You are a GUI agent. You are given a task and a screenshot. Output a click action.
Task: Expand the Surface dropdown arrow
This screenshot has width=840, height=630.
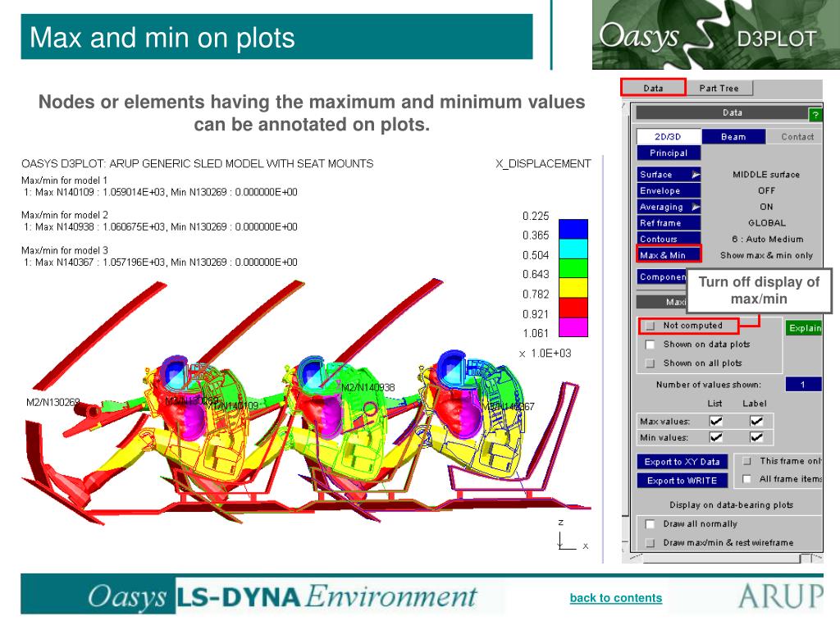[x=696, y=175]
